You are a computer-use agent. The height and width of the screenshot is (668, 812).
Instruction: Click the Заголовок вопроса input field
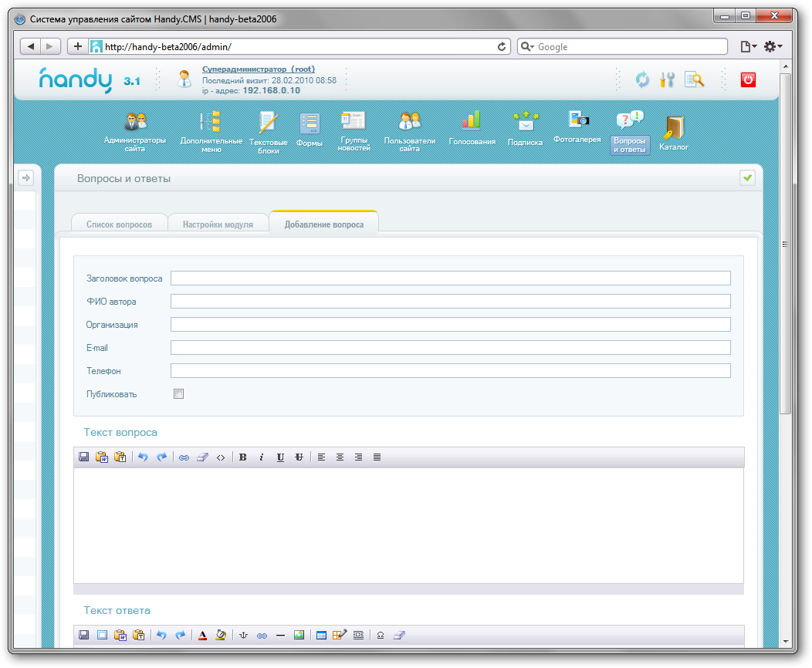point(450,278)
